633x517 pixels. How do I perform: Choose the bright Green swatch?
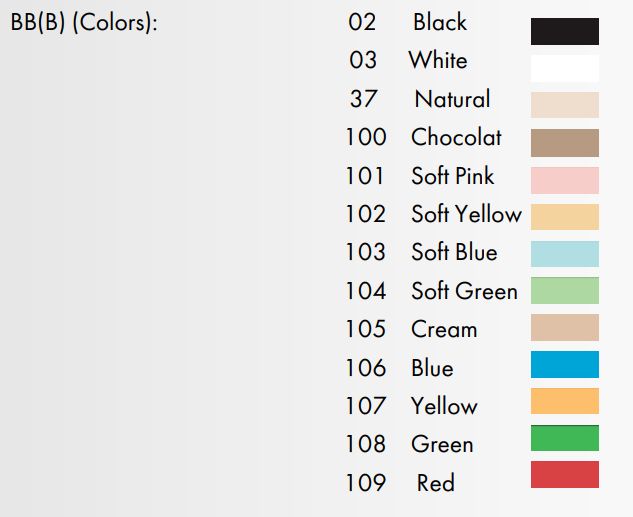(564, 438)
